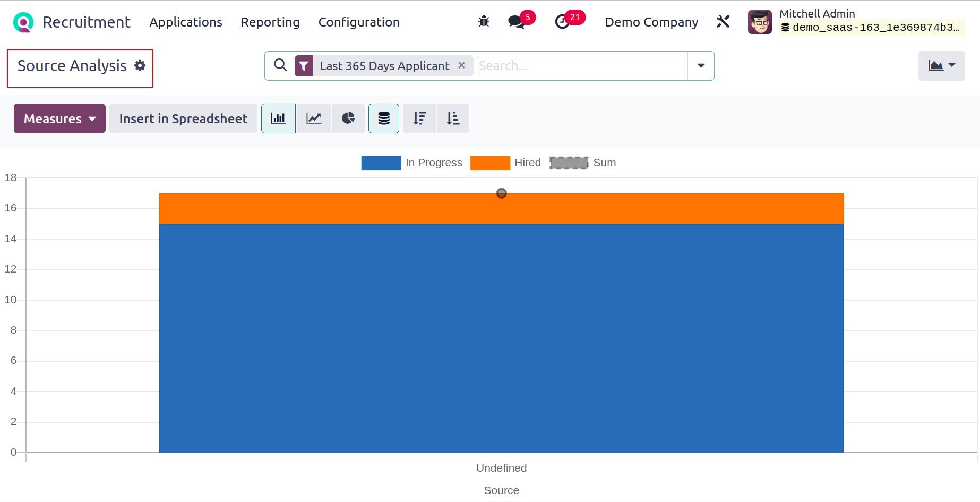Switch to line chart mode
980x502 pixels.
pyautogui.click(x=314, y=118)
